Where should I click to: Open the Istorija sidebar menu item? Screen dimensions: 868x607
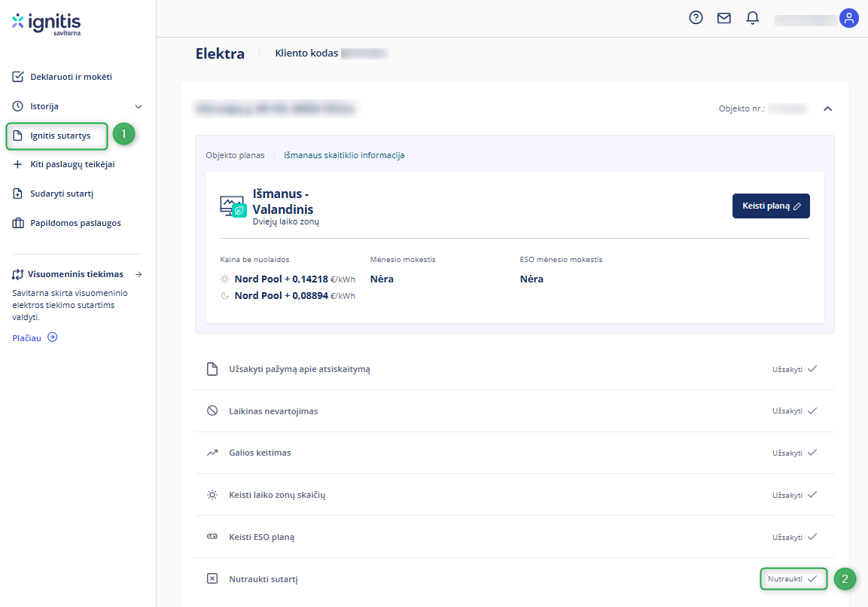(x=44, y=106)
